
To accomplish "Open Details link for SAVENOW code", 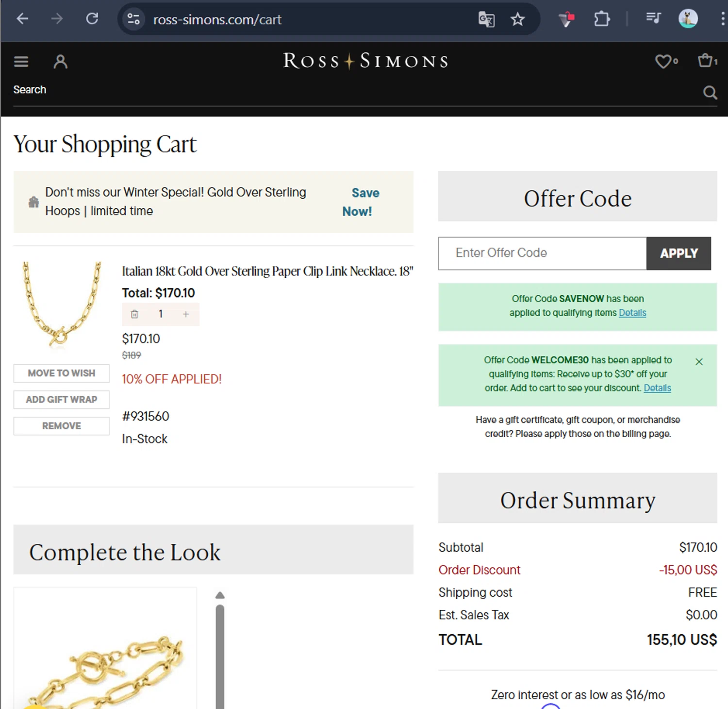I will click(x=632, y=313).
